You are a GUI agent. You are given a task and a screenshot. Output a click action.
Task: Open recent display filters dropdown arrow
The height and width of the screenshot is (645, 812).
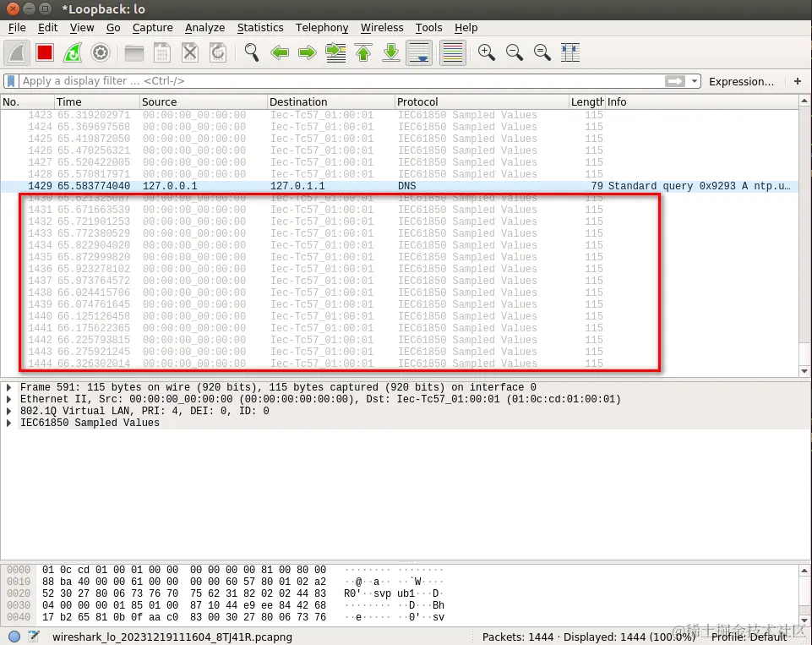click(x=695, y=81)
